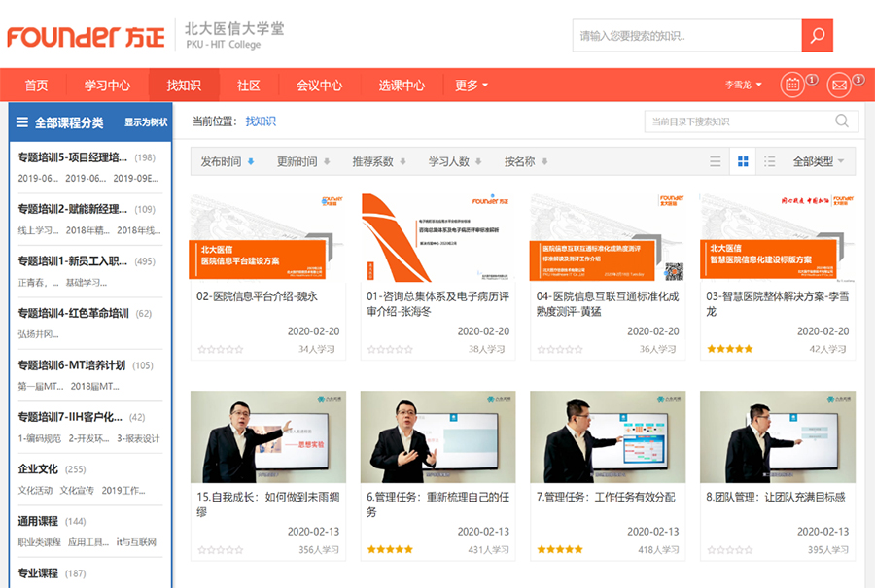This screenshot has width=875, height=588.
Task: Open thumbnail of 01-咨询总集体系 course
Action: (x=437, y=238)
